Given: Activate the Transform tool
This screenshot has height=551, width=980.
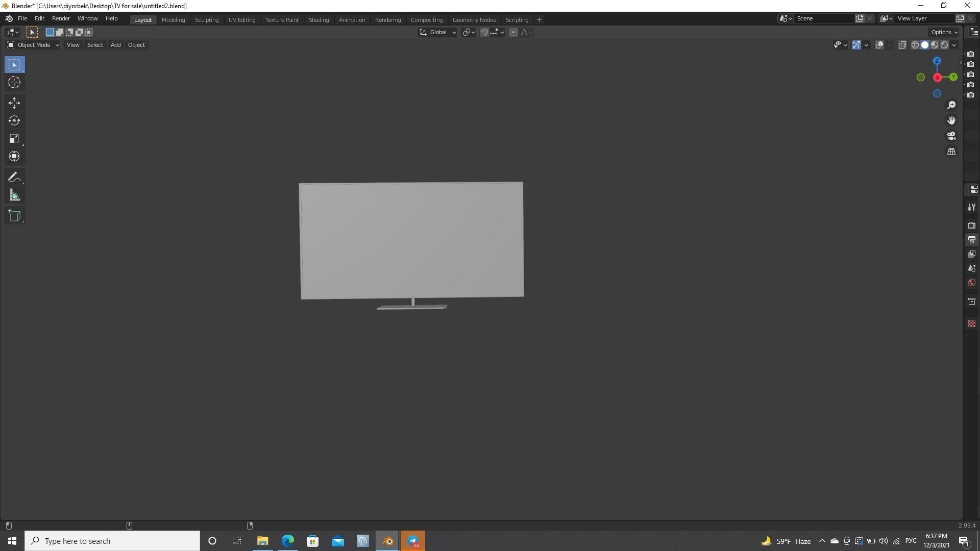Looking at the screenshot, I should pyautogui.click(x=14, y=156).
